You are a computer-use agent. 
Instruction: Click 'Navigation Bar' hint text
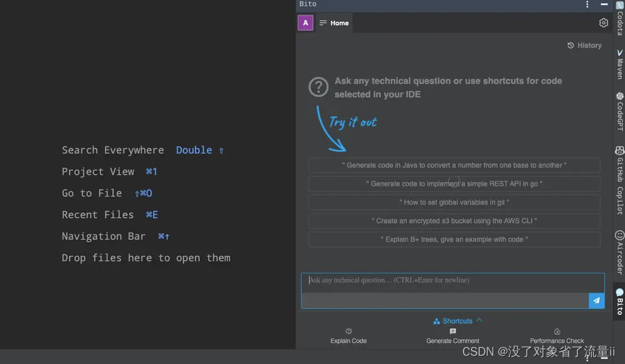pyautogui.click(x=104, y=236)
